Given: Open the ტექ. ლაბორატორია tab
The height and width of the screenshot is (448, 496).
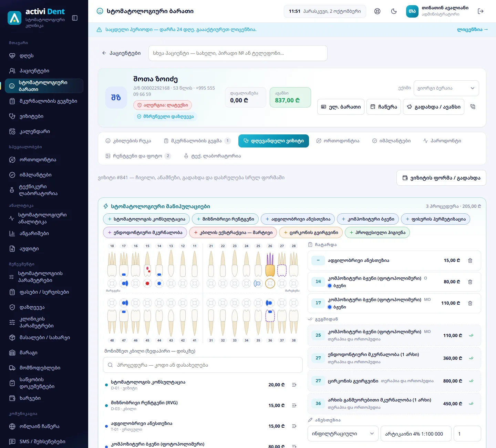Looking at the screenshot, I should (212, 156).
